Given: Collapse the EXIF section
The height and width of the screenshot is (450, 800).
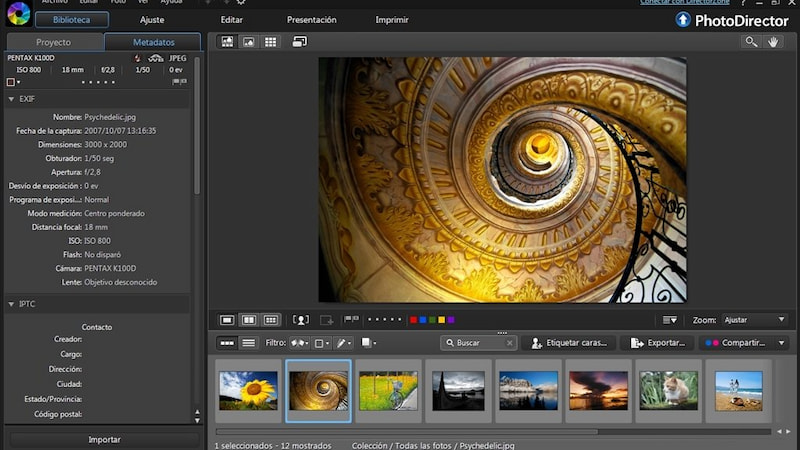Looking at the screenshot, I should 11,99.
